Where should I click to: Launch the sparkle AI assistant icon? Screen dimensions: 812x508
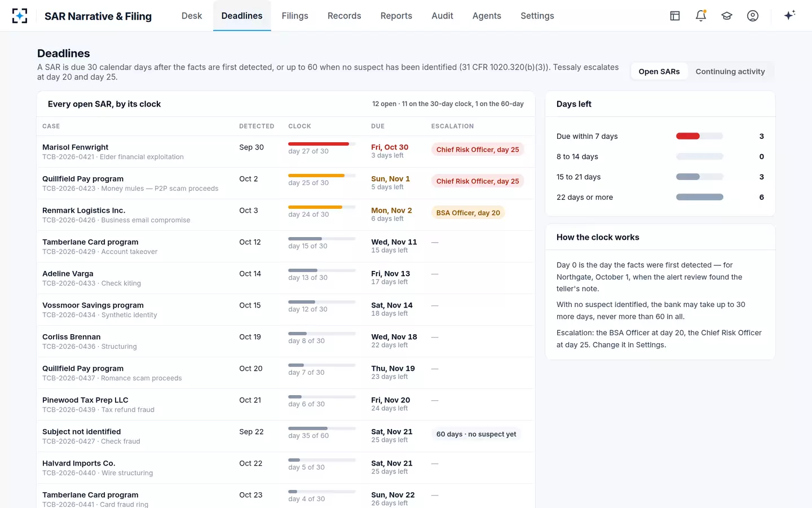coord(789,15)
